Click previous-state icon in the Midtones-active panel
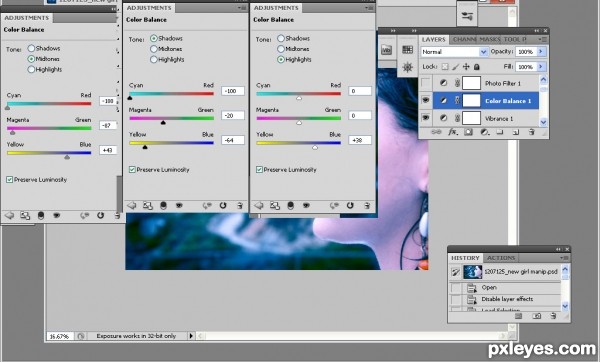Image resolution: width=600 pixels, height=362 pixels. 84,216
